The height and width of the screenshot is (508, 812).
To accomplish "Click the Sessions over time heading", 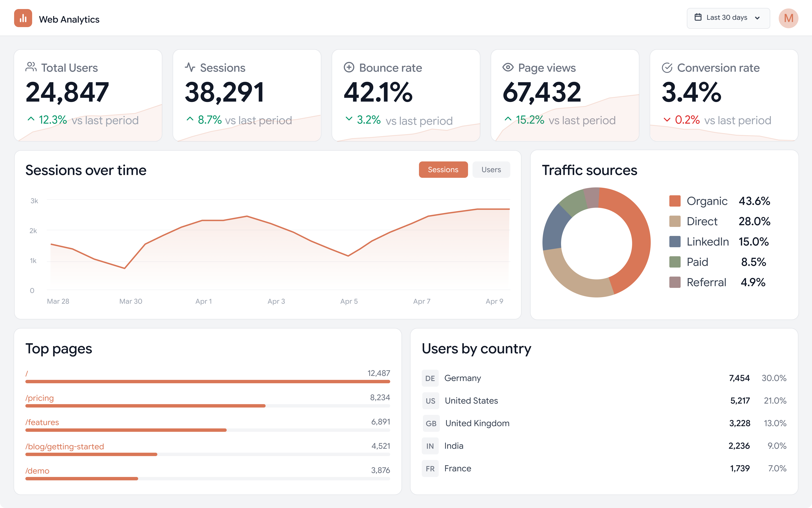I will 86,170.
